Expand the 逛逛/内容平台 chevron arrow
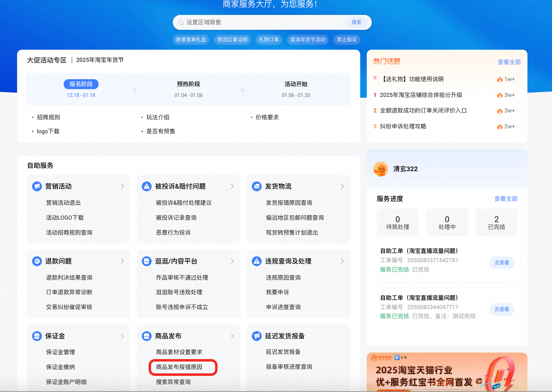 click(x=232, y=261)
